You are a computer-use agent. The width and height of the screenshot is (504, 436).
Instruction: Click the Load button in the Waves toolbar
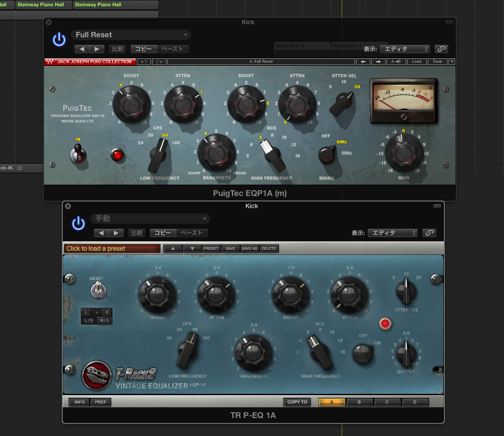[x=417, y=61]
